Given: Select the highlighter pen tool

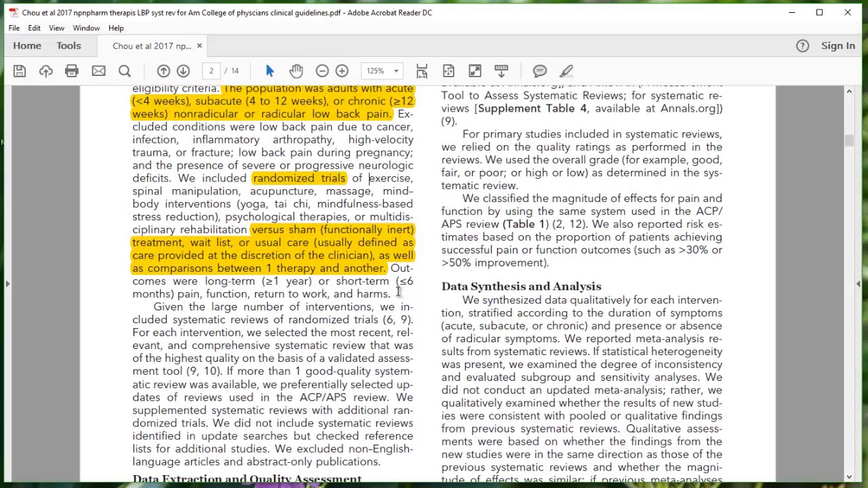Looking at the screenshot, I should [566, 71].
